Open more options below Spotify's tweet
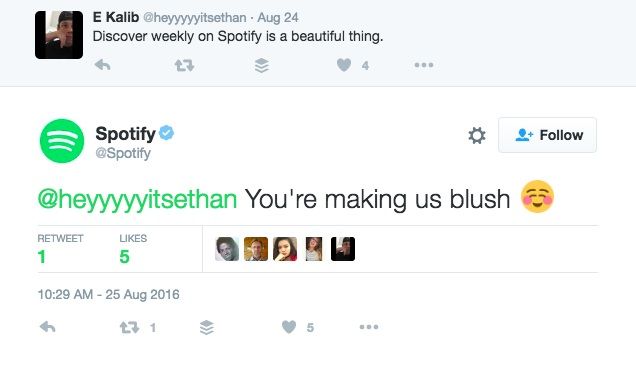The image size is (636, 369). tap(369, 327)
